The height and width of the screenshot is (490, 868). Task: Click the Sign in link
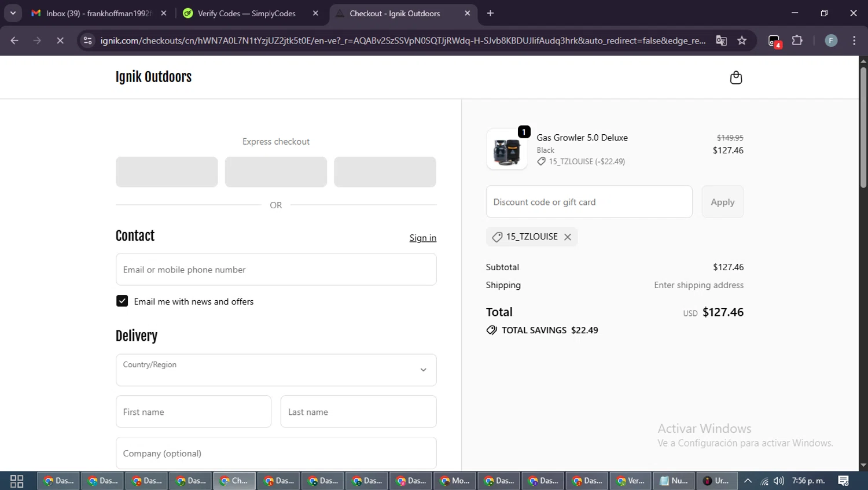(x=422, y=238)
